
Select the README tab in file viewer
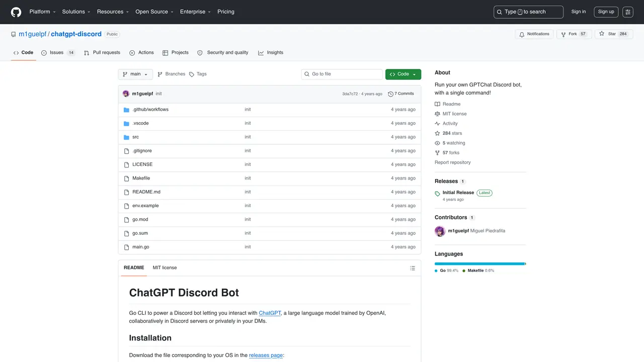click(x=134, y=268)
